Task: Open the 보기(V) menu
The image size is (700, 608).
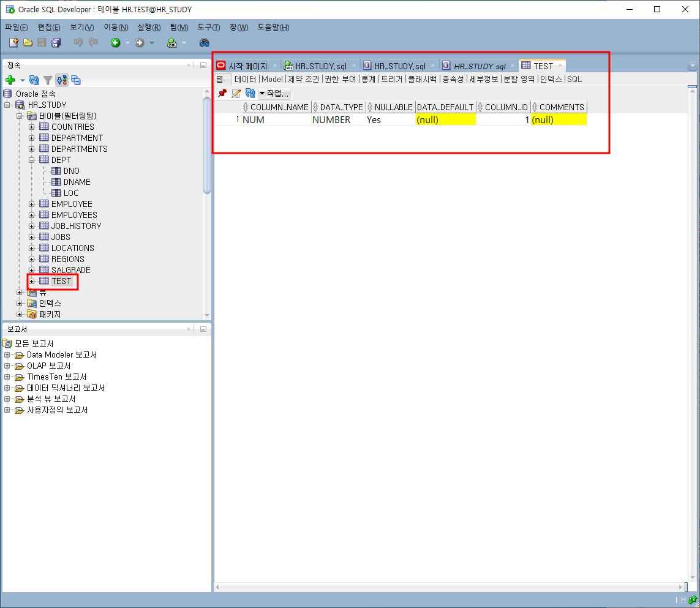Action: pyautogui.click(x=81, y=27)
